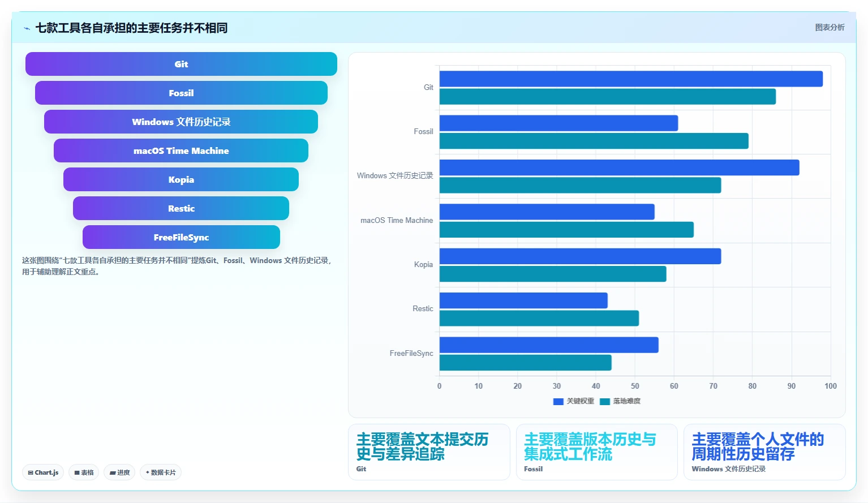
Task: Click the 图表分析 label in the header
Action: click(x=830, y=27)
